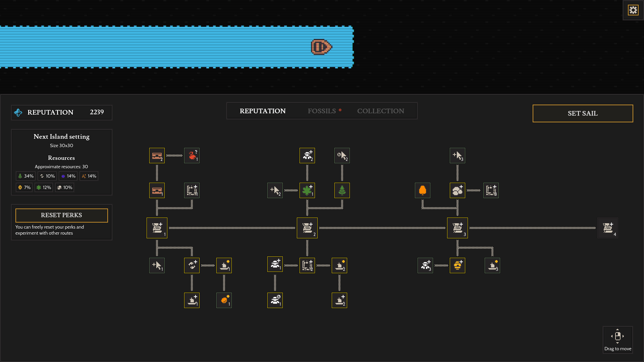This screenshot has width=644, height=362.
Task: Open the COLLECTION tab
Action: pyautogui.click(x=381, y=111)
